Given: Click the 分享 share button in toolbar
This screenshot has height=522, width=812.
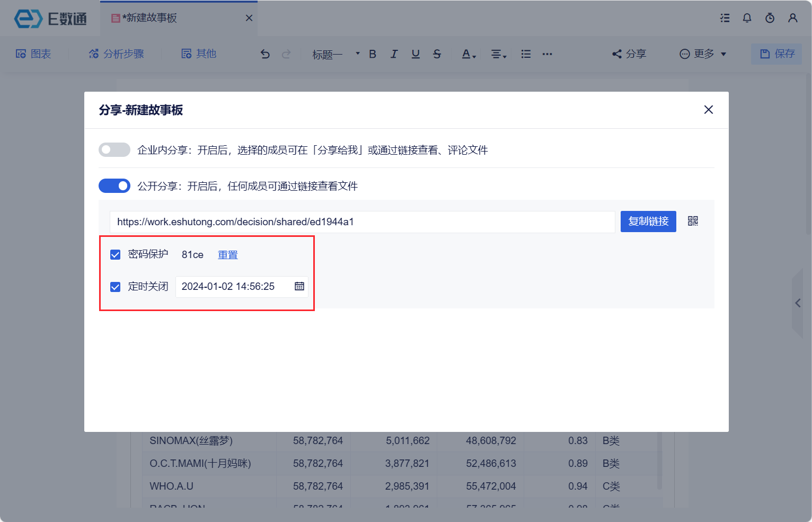Looking at the screenshot, I should pos(629,54).
